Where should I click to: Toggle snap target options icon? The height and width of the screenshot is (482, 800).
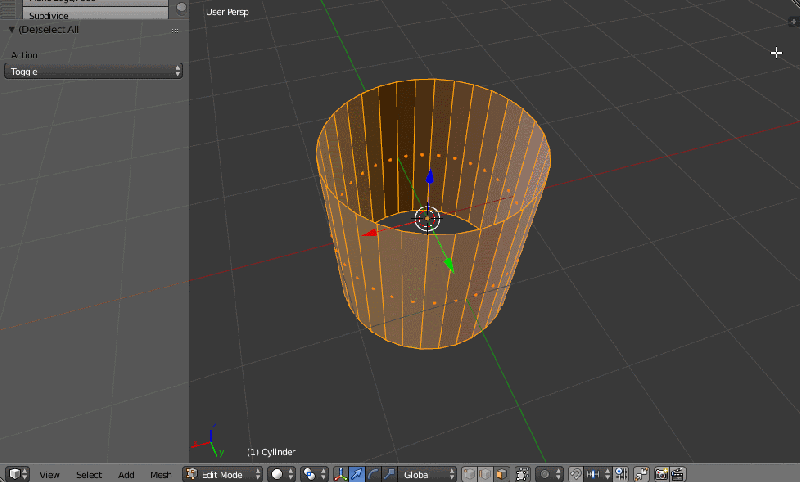621,474
